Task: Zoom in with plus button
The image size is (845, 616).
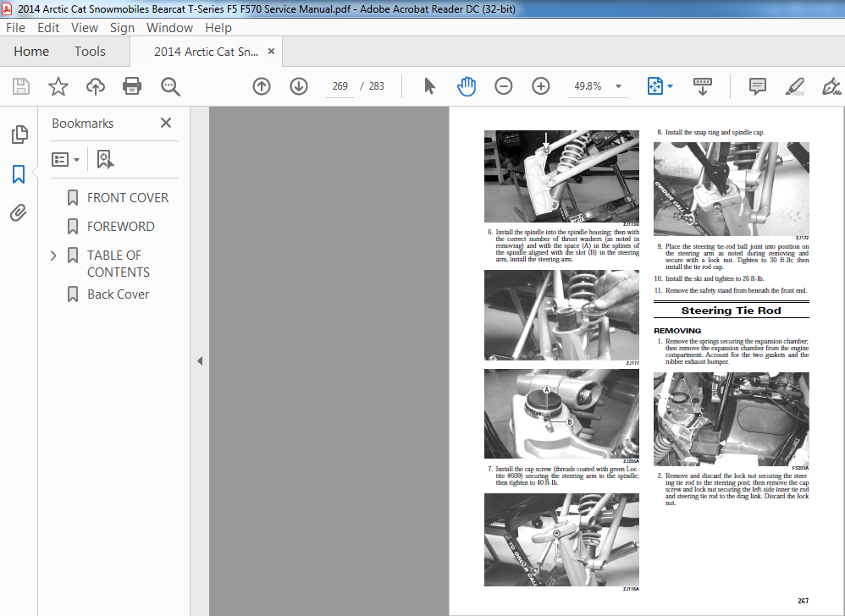Action: tap(540, 86)
